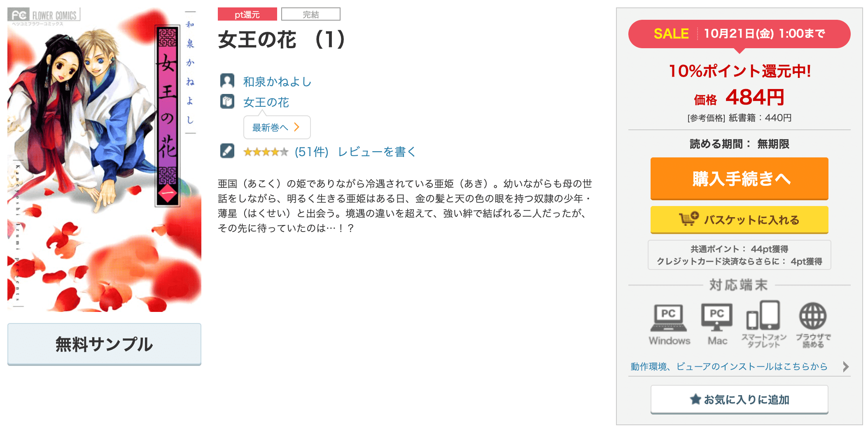Open author link 和泉かねよし

point(278,82)
